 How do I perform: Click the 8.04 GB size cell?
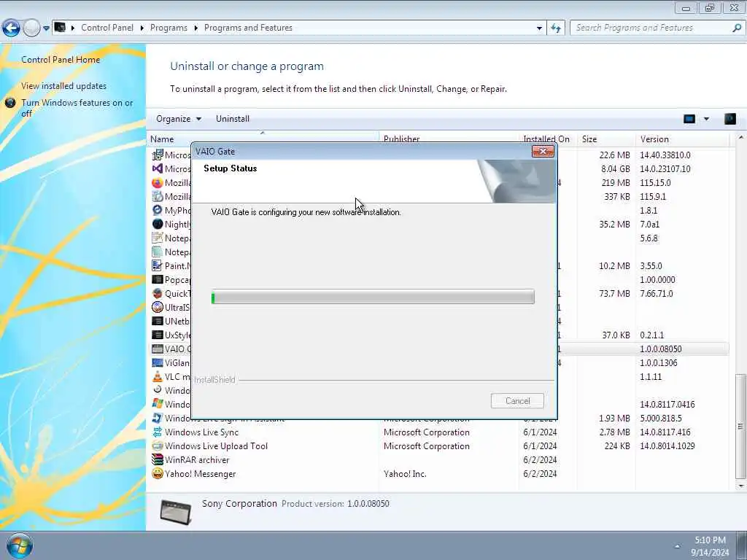(x=615, y=168)
